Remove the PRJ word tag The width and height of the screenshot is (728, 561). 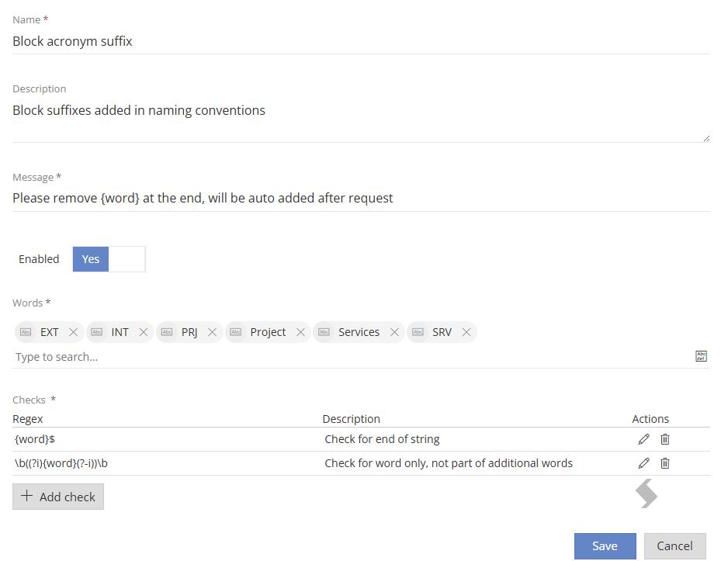(212, 332)
